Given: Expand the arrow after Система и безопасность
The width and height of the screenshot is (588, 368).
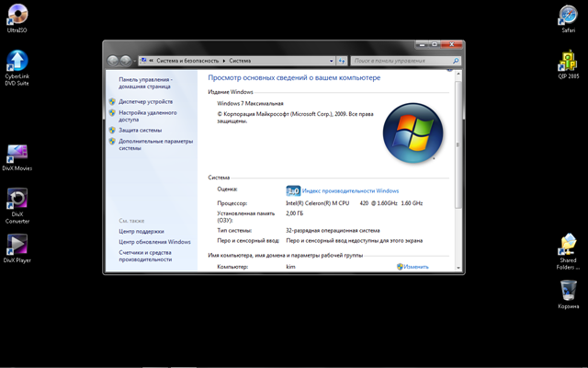Looking at the screenshot, I should pyautogui.click(x=224, y=61).
